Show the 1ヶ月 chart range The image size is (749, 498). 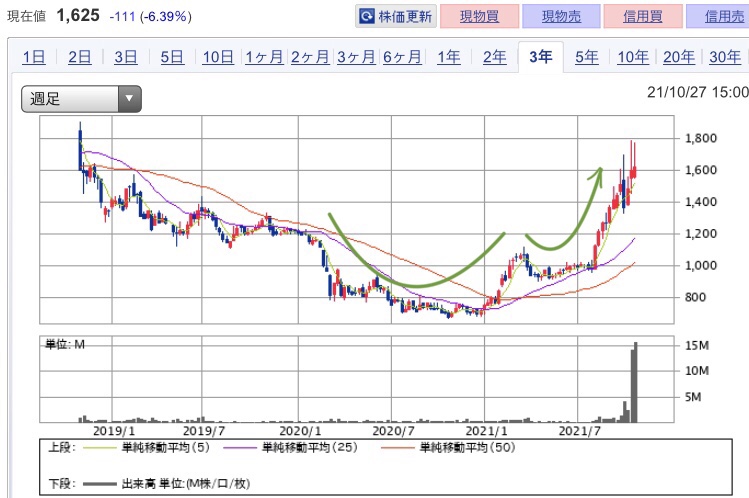(264, 57)
